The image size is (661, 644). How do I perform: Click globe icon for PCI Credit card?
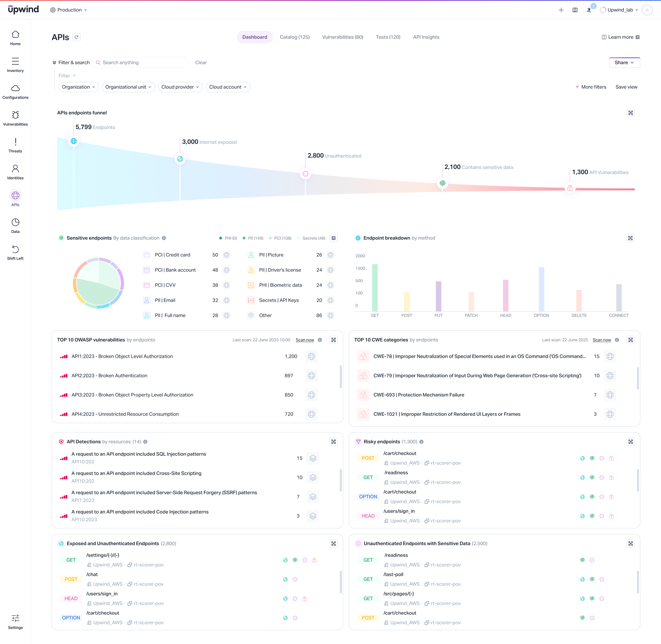coord(227,255)
